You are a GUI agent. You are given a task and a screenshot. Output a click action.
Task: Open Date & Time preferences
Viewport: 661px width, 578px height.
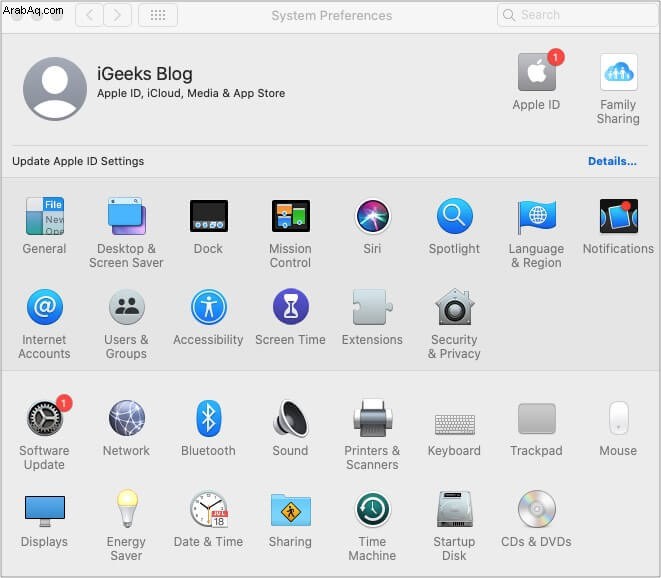coord(209,509)
